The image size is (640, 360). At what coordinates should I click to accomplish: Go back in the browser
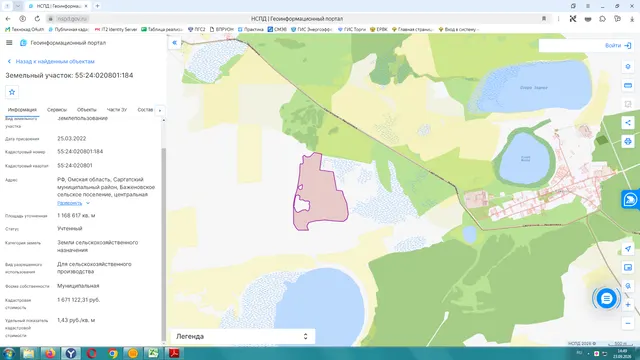pyautogui.click(x=8, y=19)
